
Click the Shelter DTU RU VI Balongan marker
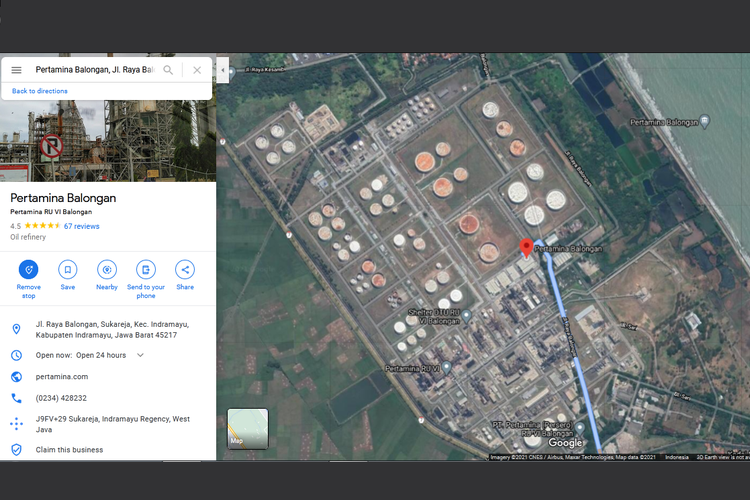pos(466,316)
